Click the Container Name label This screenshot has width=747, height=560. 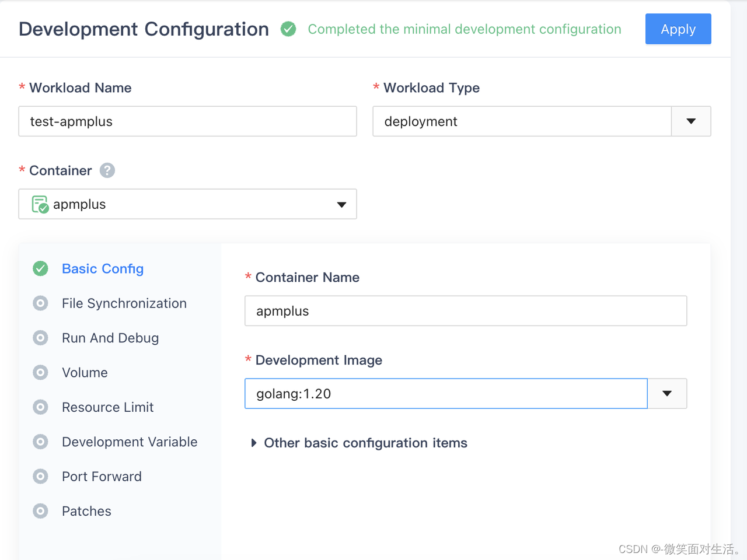click(308, 277)
